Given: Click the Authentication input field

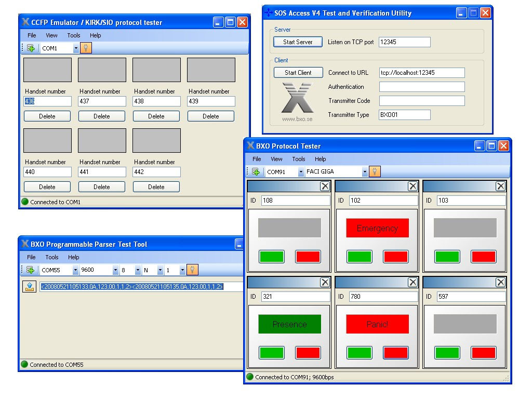Looking at the screenshot, I should (422, 87).
